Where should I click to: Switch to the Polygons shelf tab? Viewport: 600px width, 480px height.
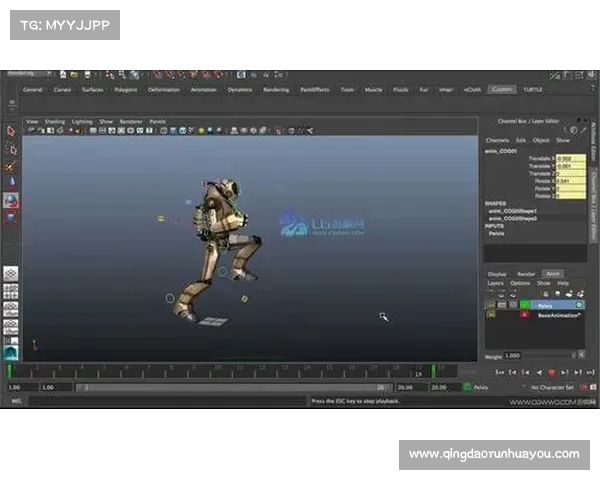[x=126, y=90]
